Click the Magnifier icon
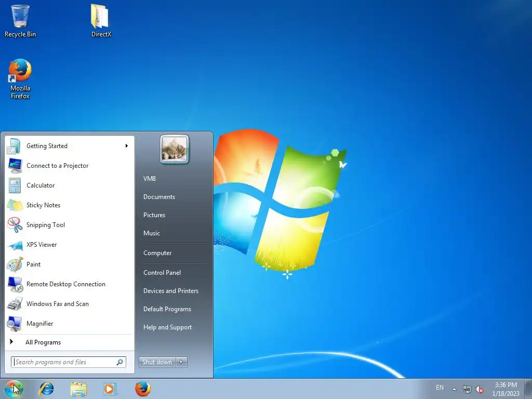Viewport: 532px width, 399px height. coord(15,324)
